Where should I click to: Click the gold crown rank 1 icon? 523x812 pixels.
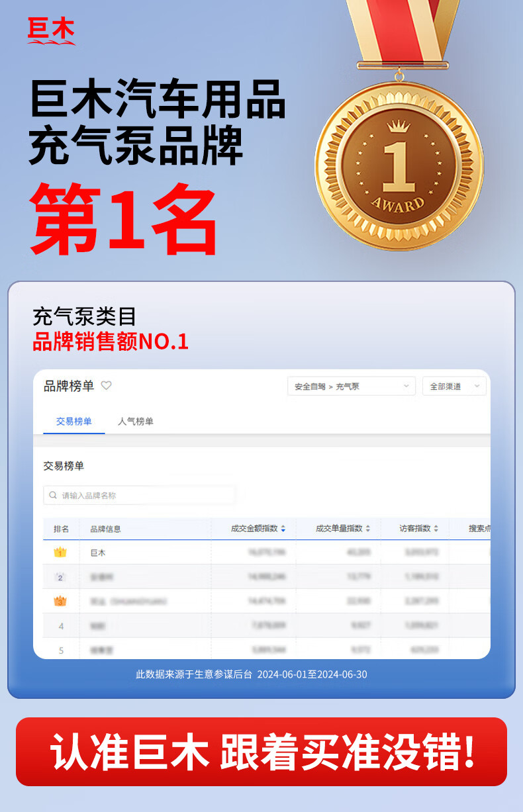pos(60,552)
